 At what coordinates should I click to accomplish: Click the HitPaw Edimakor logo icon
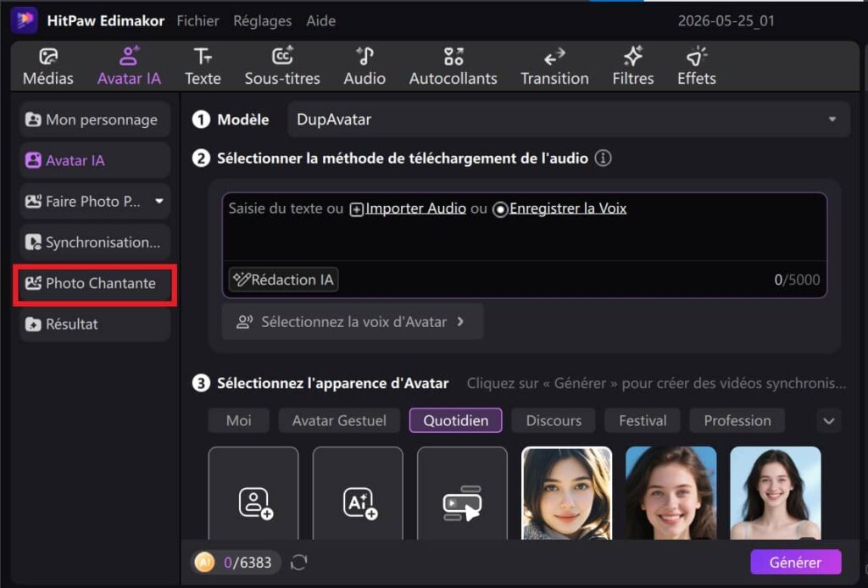click(x=25, y=20)
